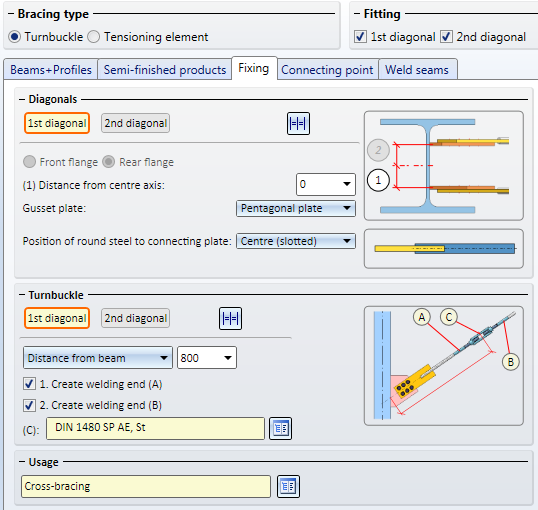This screenshot has height=510, width=538.
Task: Select 2nd diagonal button under Diagonals
Action: pyautogui.click(x=136, y=123)
